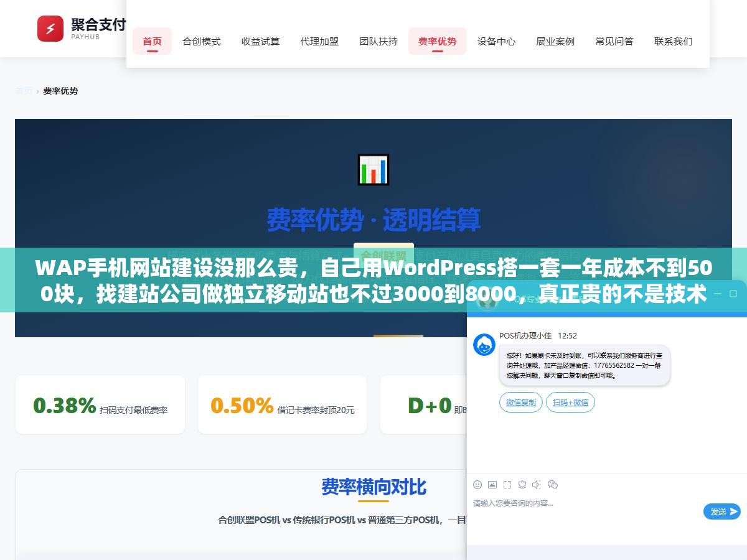Viewport: 747px width, 560px height.
Task: Select the 费率优势 navigation tab
Action: [437, 41]
